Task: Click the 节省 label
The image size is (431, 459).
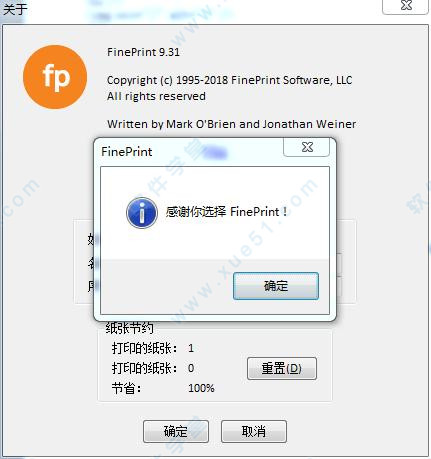Action: (126, 388)
